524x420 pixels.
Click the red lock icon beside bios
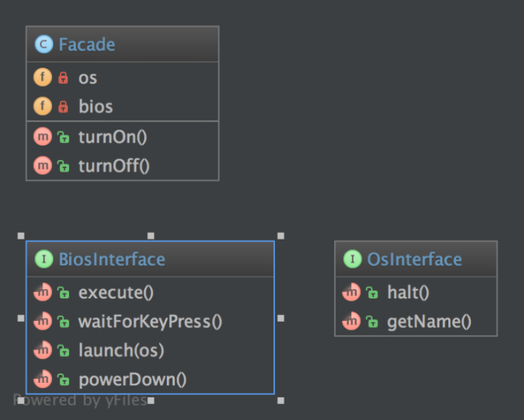point(63,106)
